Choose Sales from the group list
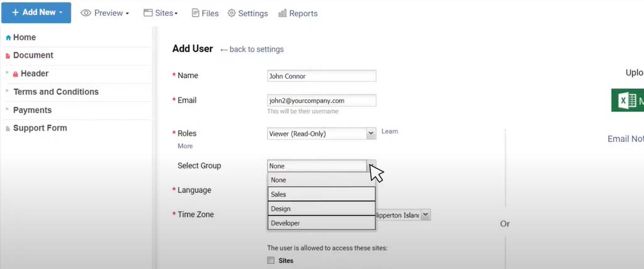Image resolution: width=644 pixels, height=269 pixels. [321, 194]
